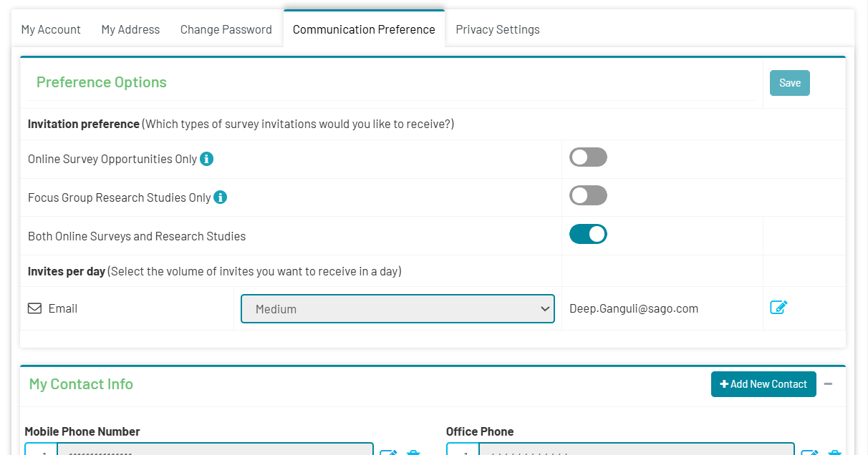Open the Medium invites per day dropdown
Viewport: 868px width, 455px height.
[x=397, y=309]
